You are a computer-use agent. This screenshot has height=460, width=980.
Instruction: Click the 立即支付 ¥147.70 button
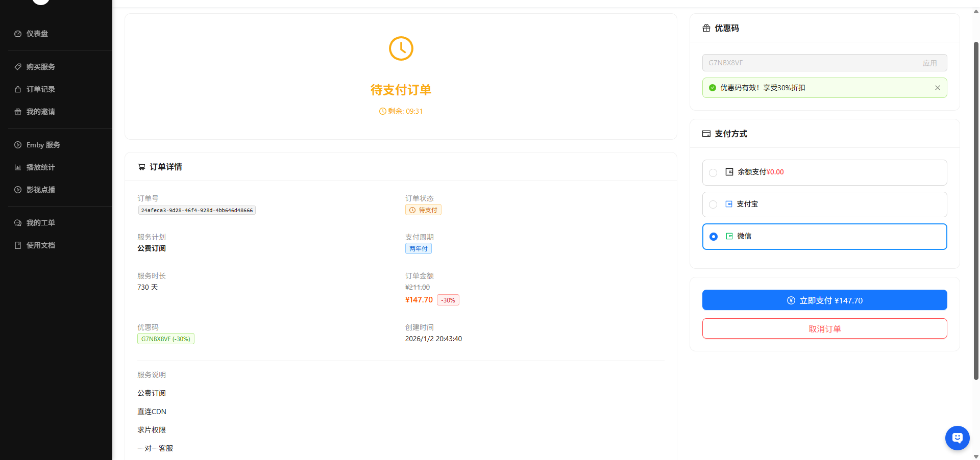coord(824,300)
